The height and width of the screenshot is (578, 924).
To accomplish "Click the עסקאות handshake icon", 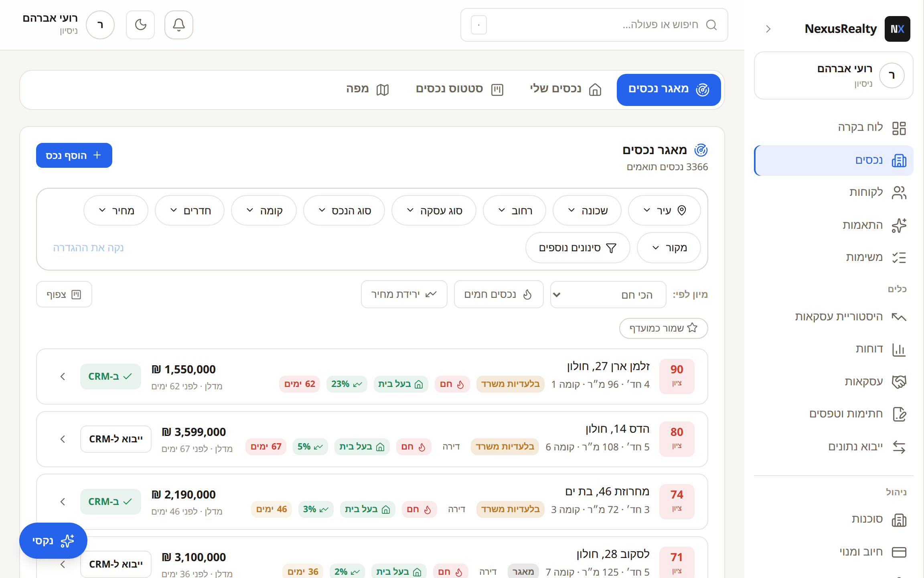I will pyautogui.click(x=899, y=382).
